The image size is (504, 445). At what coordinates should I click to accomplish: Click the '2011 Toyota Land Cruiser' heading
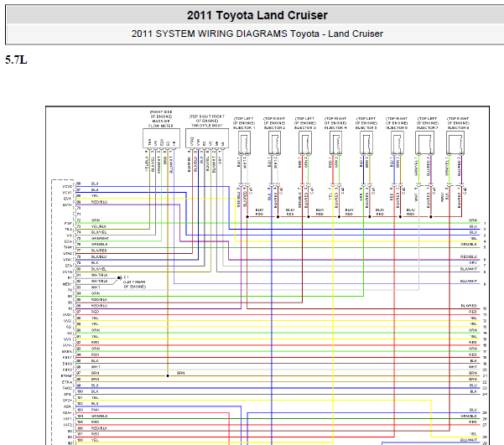tap(257, 15)
